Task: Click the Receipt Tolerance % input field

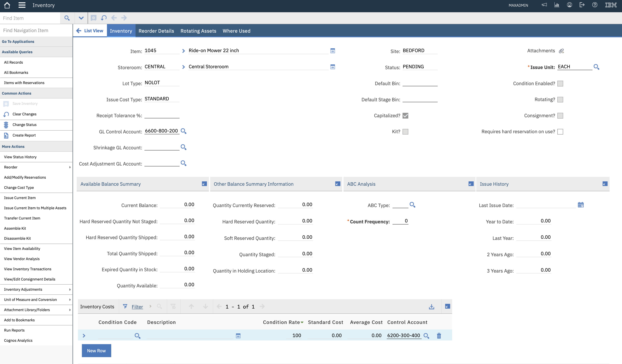Action: point(162,115)
